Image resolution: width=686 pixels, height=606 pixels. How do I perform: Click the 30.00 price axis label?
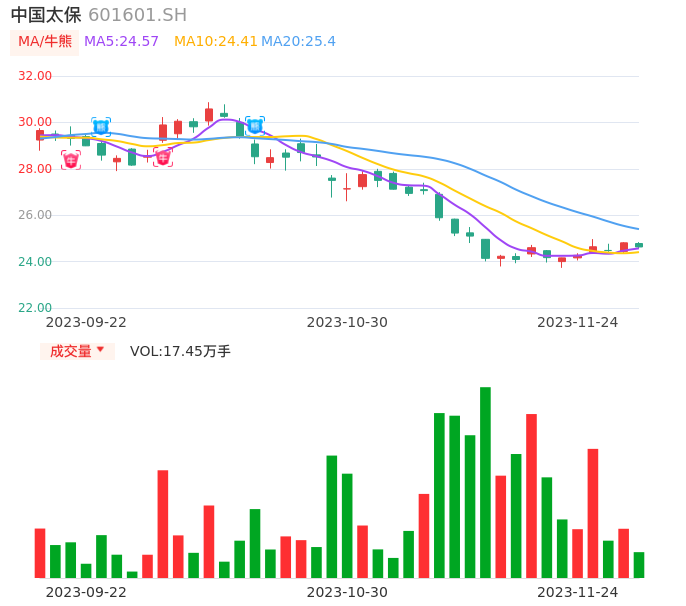(35, 122)
